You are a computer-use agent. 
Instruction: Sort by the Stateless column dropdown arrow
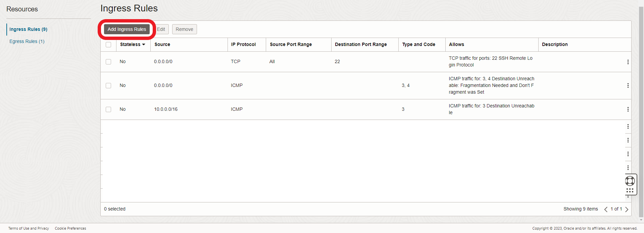click(x=144, y=45)
